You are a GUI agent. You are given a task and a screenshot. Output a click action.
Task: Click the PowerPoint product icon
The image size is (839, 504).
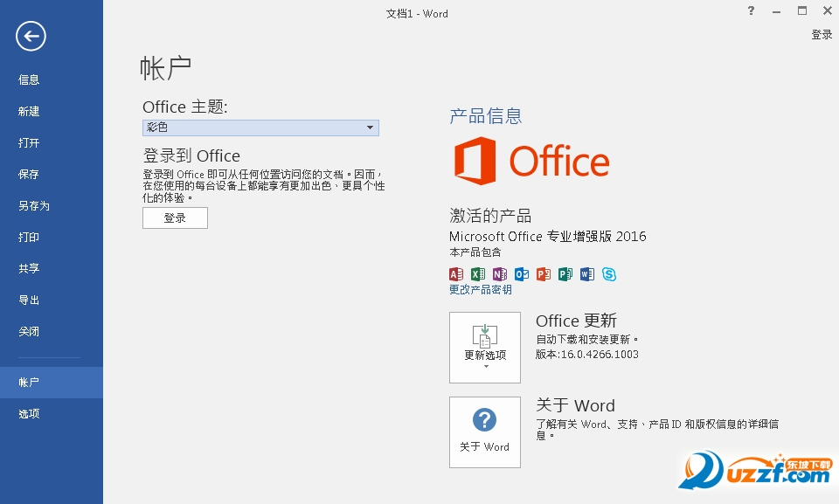pos(544,274)
